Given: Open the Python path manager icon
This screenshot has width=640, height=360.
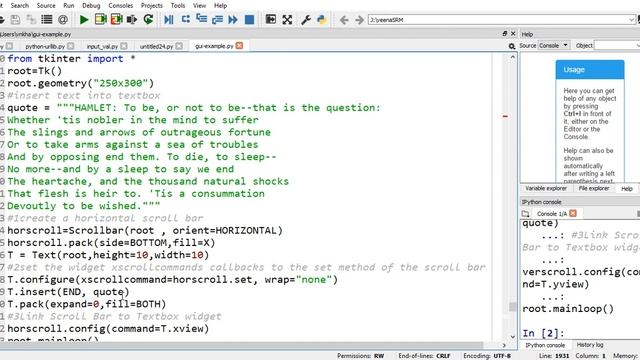Looking at the screenshot, I should click(322, 19).
